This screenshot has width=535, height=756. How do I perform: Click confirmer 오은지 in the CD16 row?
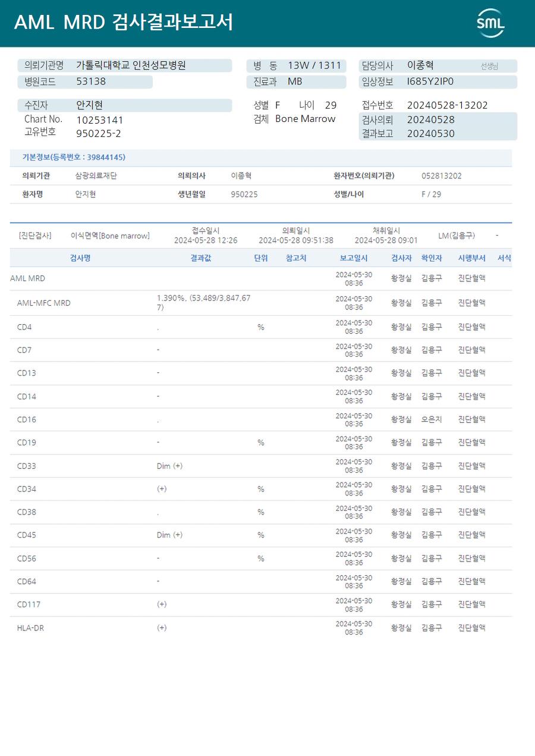click(432, 419)
